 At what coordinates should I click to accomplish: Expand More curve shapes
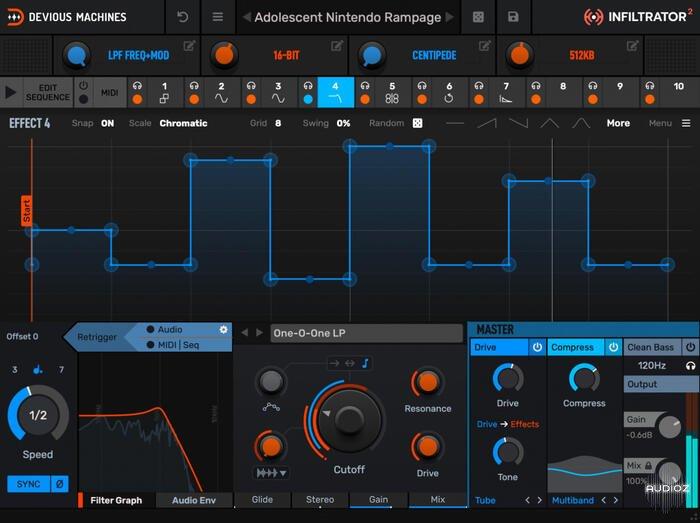point(618,123)
